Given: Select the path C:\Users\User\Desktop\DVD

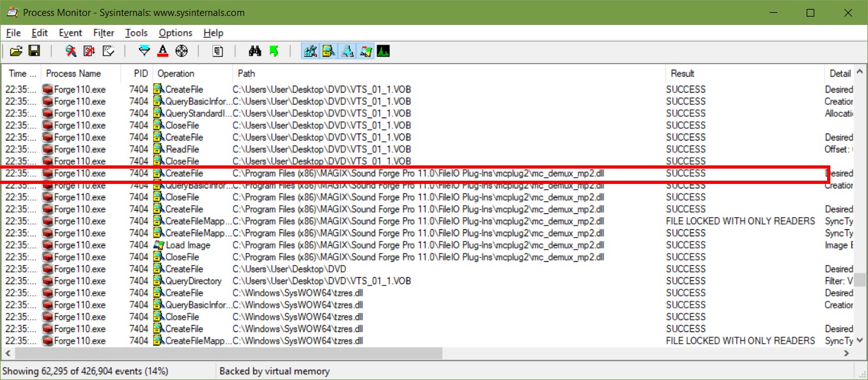Looking at the screenshot, I should pos(290,269).
